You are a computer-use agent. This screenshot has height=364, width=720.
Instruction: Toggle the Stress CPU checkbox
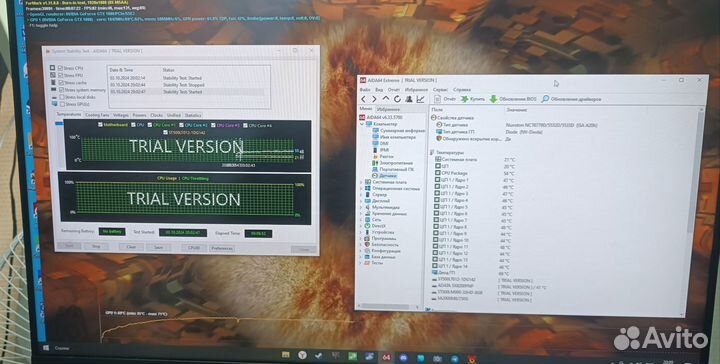61,68
